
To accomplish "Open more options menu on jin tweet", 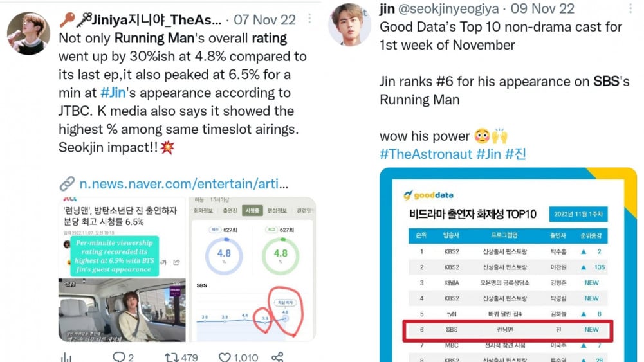I will pyautogui.click(x=630, y=8).
